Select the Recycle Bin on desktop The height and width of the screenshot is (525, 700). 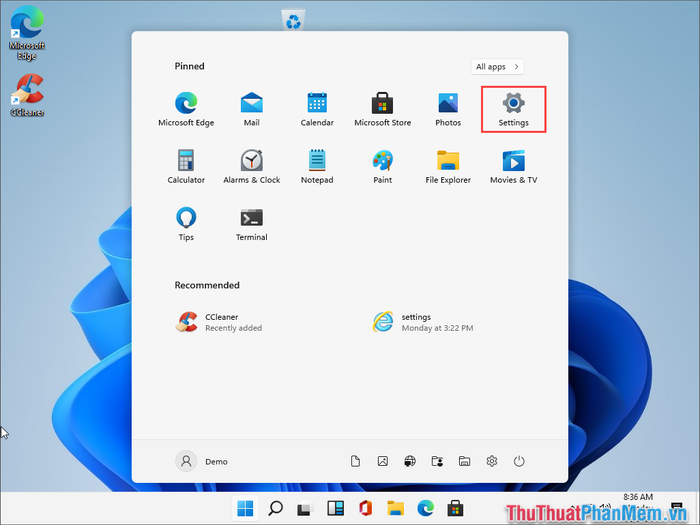coord(293,21)
